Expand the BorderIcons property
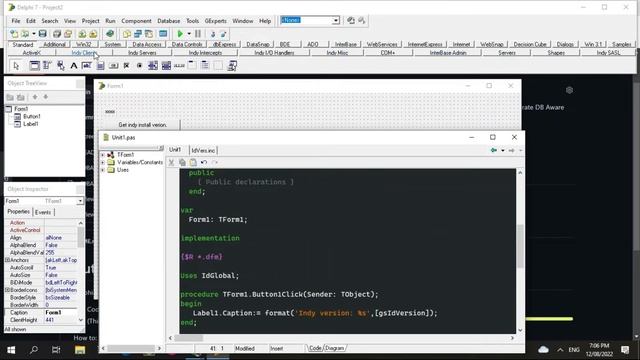The height and width of the screenshot is (360, 640). coord(7,290)
